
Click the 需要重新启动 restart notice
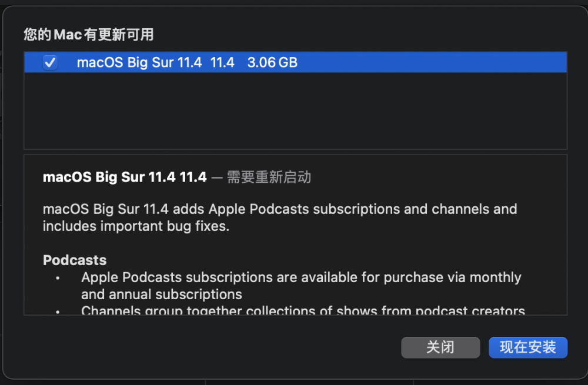click(269, 177)
